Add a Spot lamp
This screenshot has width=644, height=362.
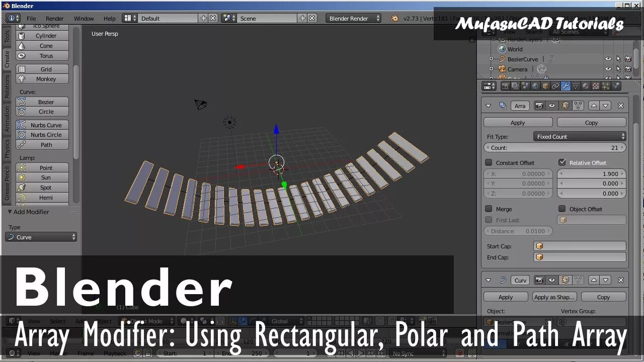coord(42,188)
